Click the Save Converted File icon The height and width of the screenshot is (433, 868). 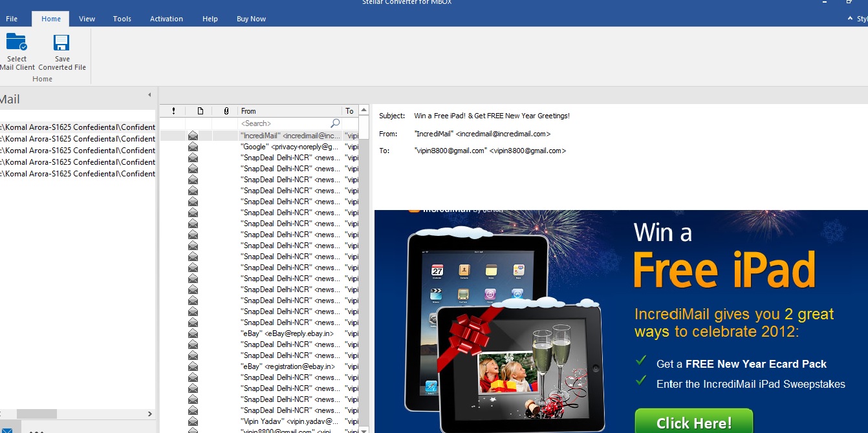point(61,43)
